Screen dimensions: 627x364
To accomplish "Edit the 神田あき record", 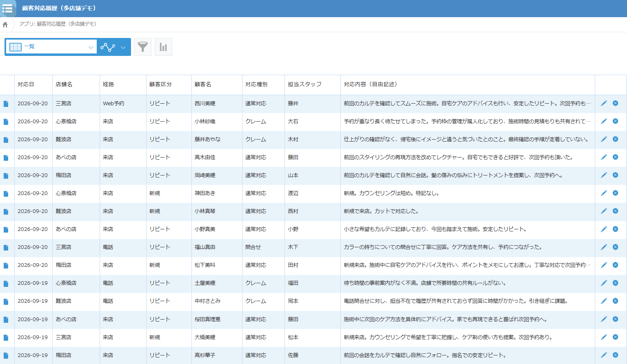I will click(x=604, y=193).
